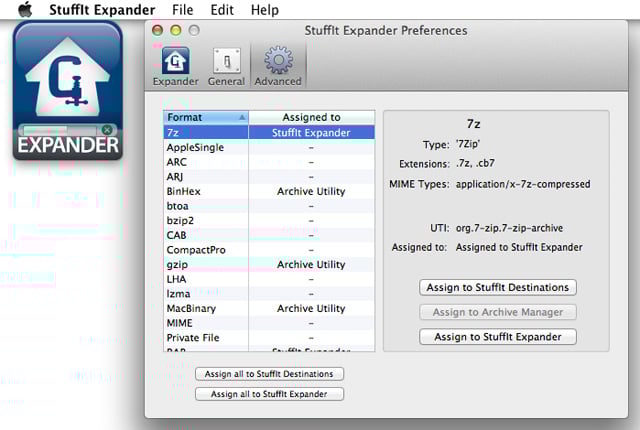640x430 pixels.
Task: Select the bzip2 format row
Action: pos(269,221)
